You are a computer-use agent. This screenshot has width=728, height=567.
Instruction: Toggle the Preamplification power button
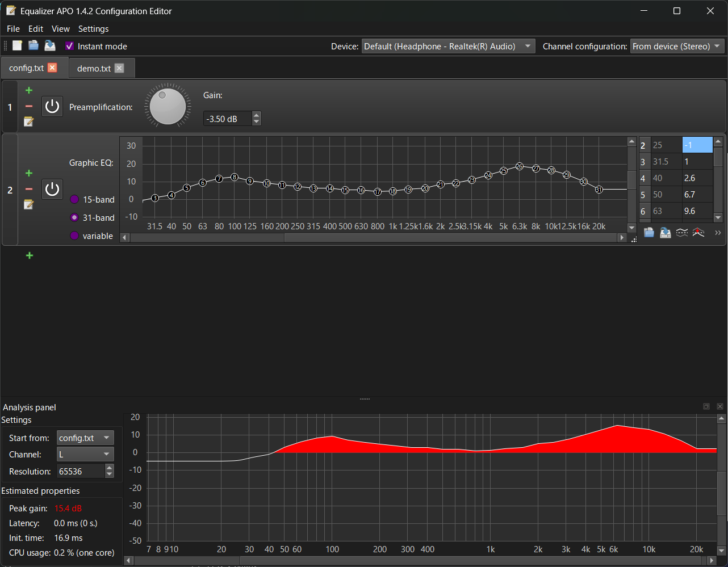52,106
